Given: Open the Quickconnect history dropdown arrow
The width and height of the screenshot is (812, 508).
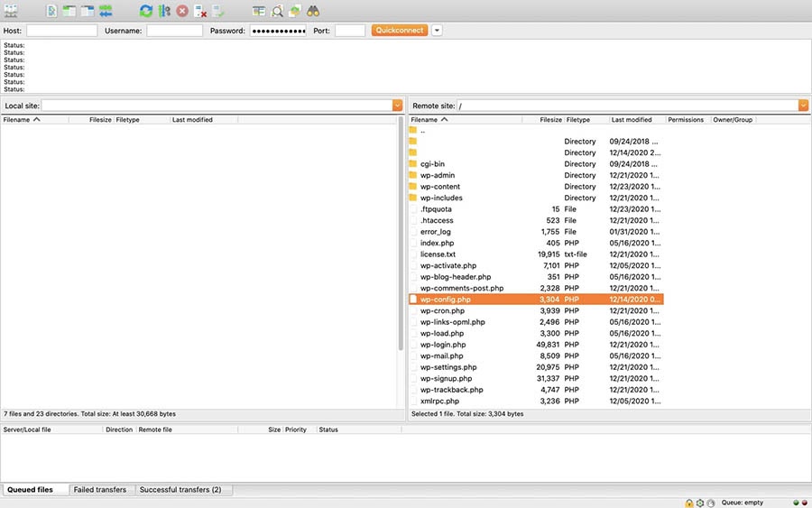Looking at the screenshot, I should [x=437, y=31].
